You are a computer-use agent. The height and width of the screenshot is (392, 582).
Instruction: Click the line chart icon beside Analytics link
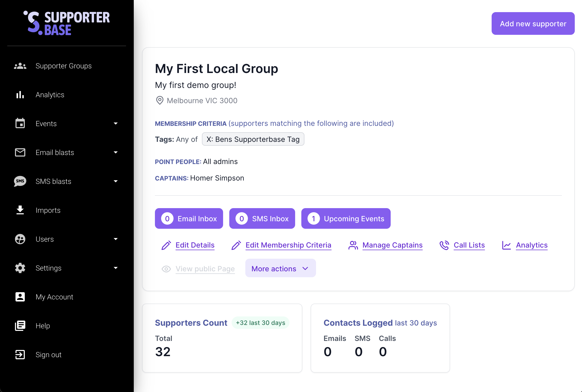507,245
